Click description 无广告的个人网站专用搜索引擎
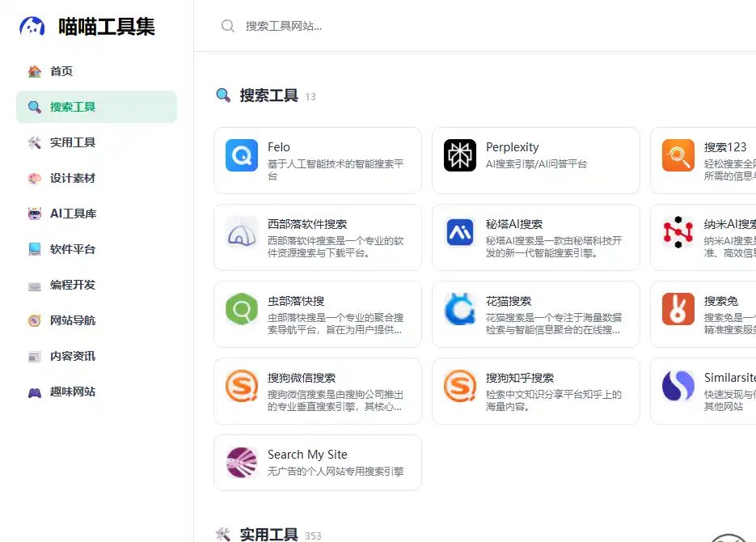The image size is (756, 542). pyautogui.click(x=336, y=472)
